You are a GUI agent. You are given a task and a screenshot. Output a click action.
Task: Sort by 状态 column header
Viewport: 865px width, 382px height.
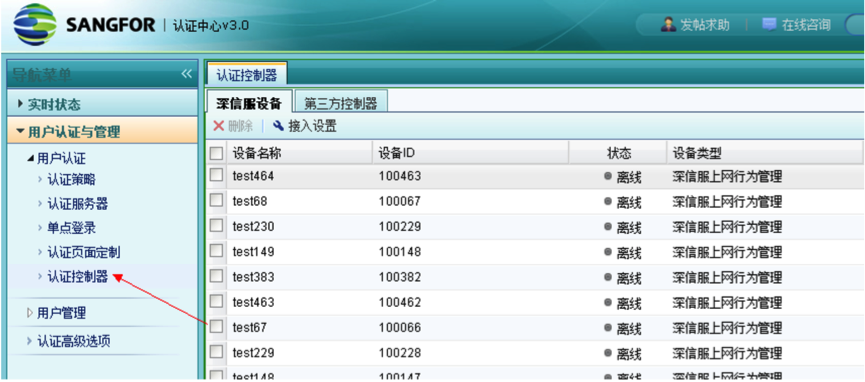pyautogui.click(x=618, y=153)
